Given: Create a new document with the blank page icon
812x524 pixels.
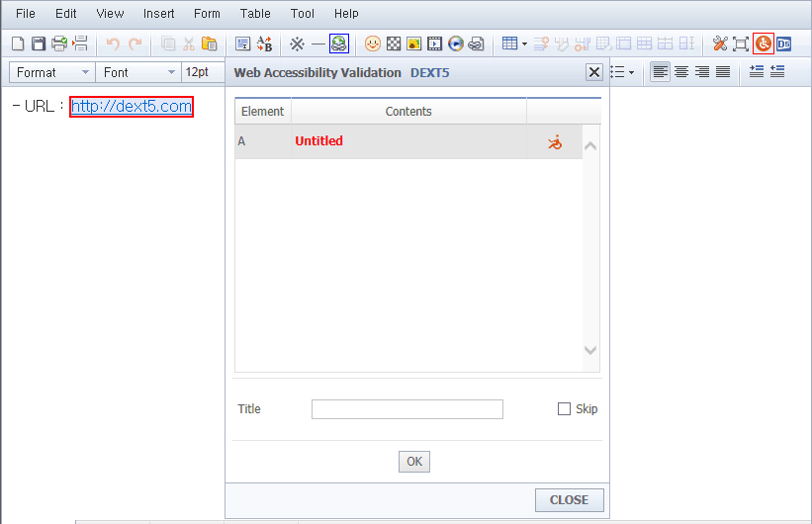Looking at the screenshot, I should [x=18, y=44].
